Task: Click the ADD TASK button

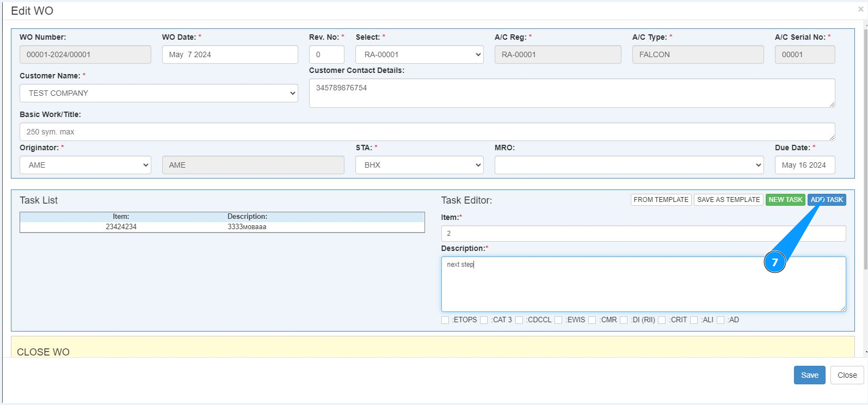Action: click(x=827, y=200)
